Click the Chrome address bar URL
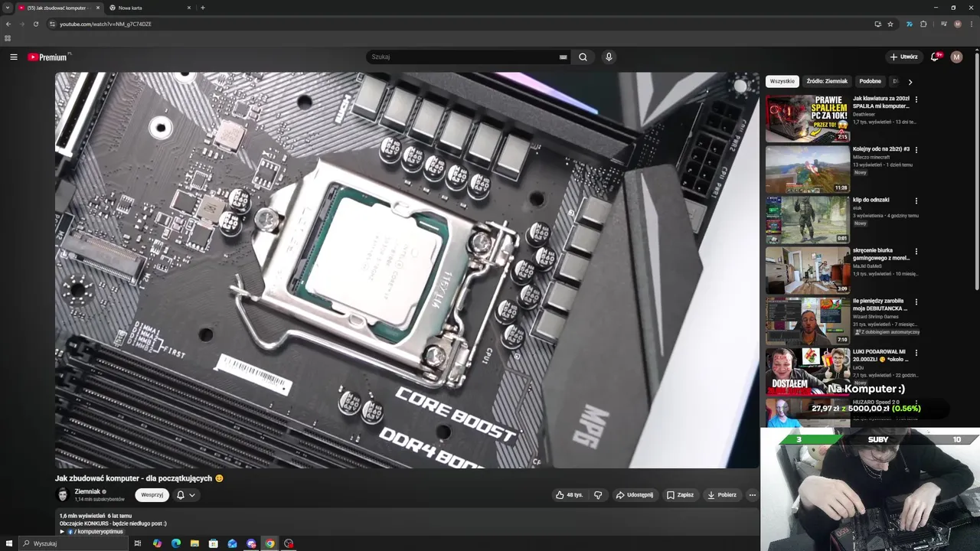Image resolution: width=980 pixels, height=551 pixels. (106, 24)
